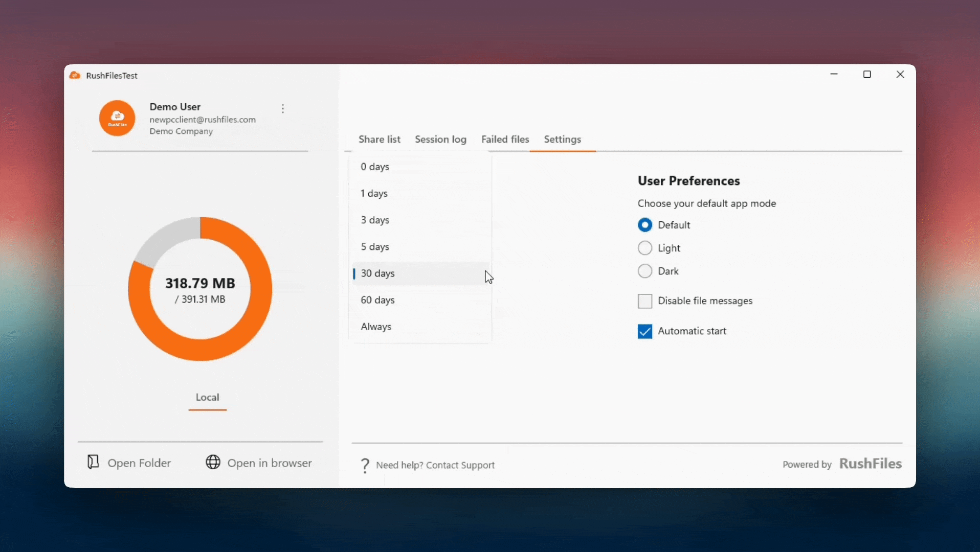Click the question mark help icon
Screen dimensions: 980x552
365,465
